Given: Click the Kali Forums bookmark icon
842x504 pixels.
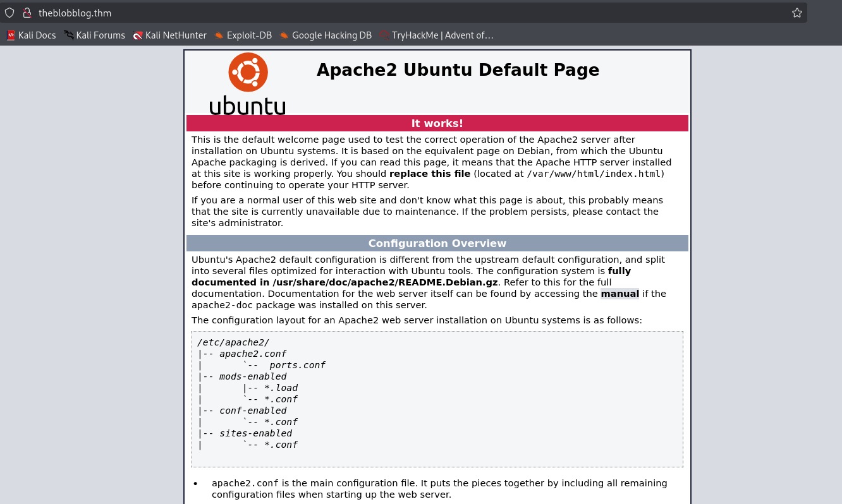Looking at the screenshot, I should click(69, 35).
